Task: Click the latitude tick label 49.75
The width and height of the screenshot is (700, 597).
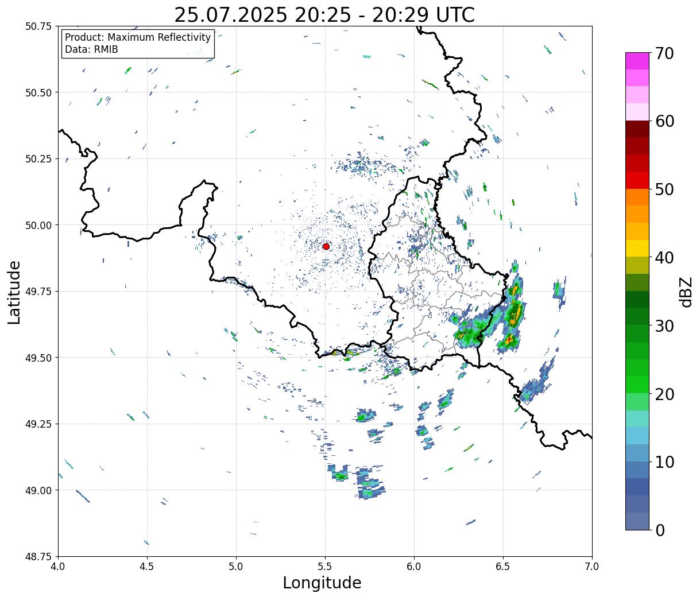Action: click(x=38, y=292)
